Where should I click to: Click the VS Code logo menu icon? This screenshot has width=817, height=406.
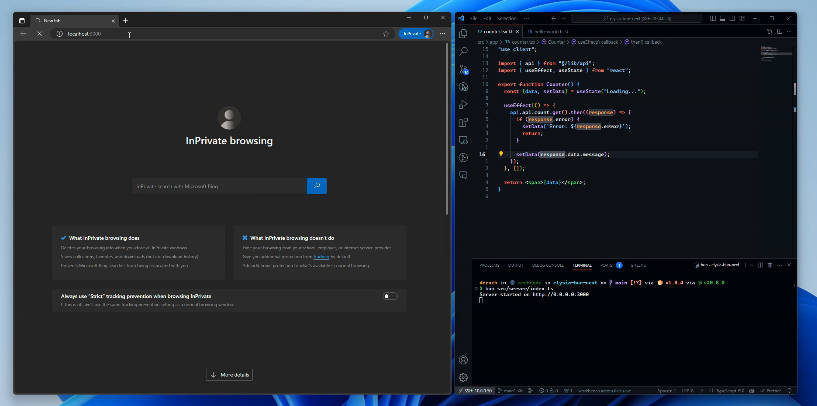[x=461, y=18]
